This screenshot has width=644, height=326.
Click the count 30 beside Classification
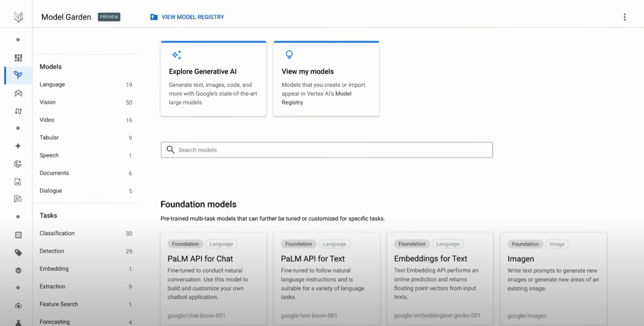tap(129, 234)
